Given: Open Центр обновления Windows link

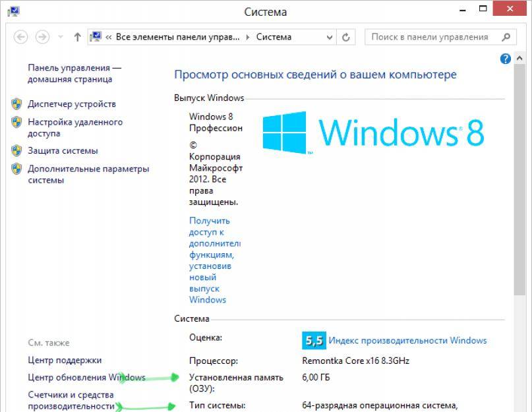Looking at the screenshot, I should [86, 377].
